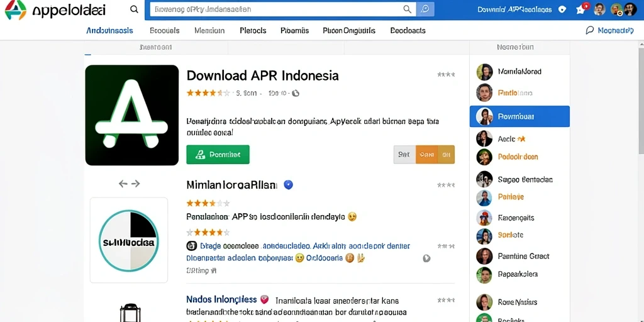Viewport: 644px width, 322px height.
Task: Click the three-star rating under MimlanlorgaRllan
Action: click(x=208, y=203)
